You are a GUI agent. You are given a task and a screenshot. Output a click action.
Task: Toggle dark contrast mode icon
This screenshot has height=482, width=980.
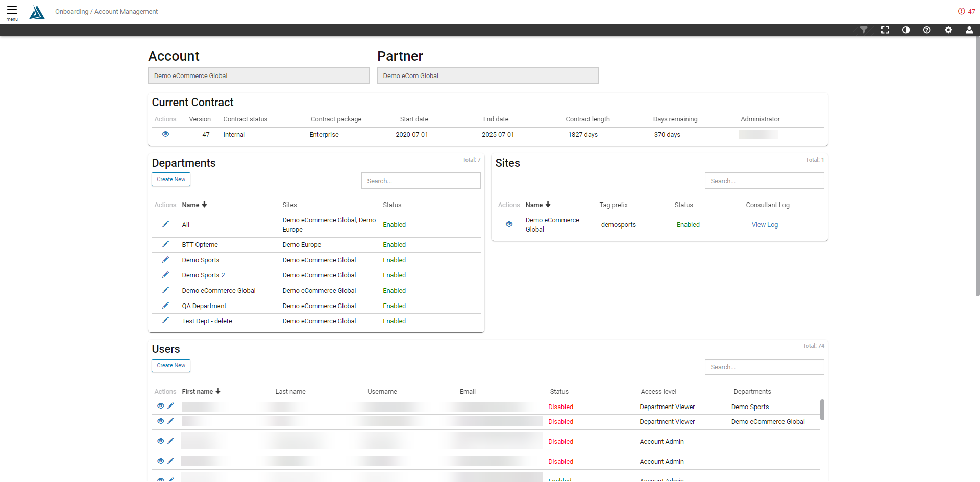tap(906, 30)
